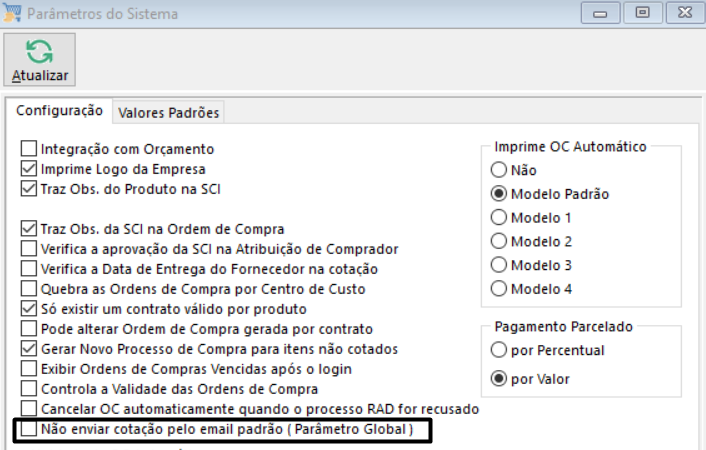Enable Quebra as Ordens de Compra por Centro de Custo

pos(29,289)
